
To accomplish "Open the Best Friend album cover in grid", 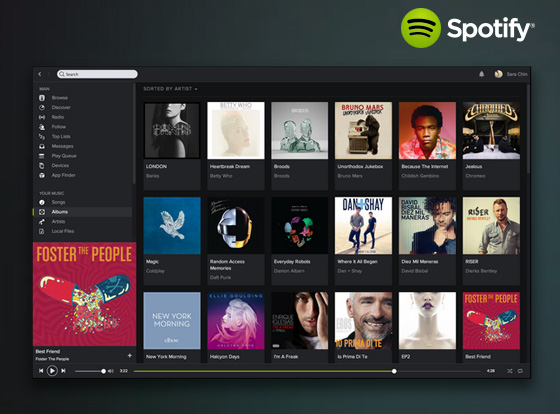I will point(491,320).
